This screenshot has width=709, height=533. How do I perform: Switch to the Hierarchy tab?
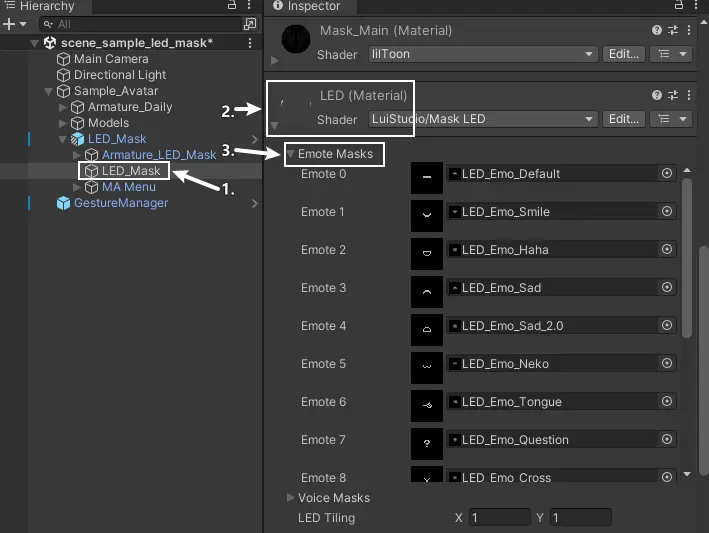click(x=46, y=6)
